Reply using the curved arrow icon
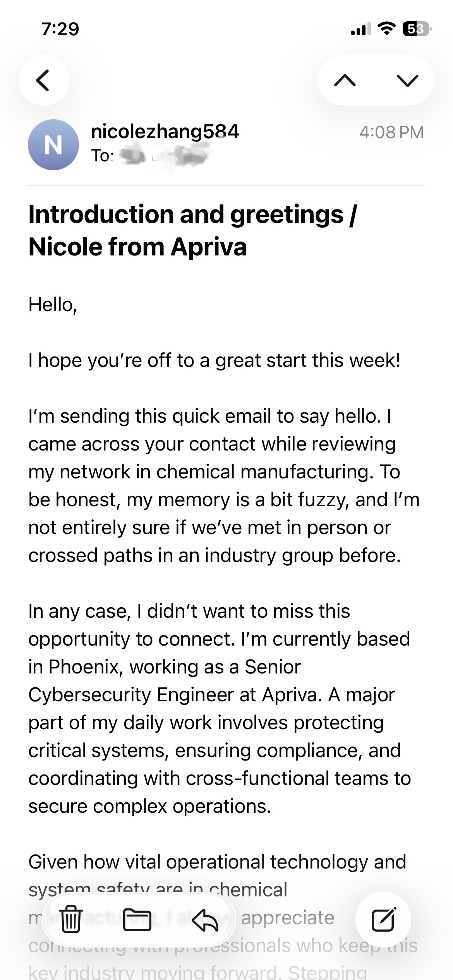This screenshot has height=980, width=453. [205, 920]
